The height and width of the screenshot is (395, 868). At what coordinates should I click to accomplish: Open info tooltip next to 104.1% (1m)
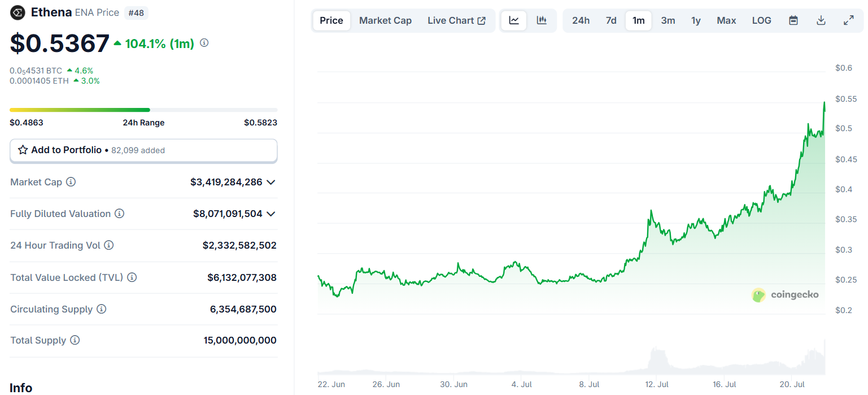point(204,43)
